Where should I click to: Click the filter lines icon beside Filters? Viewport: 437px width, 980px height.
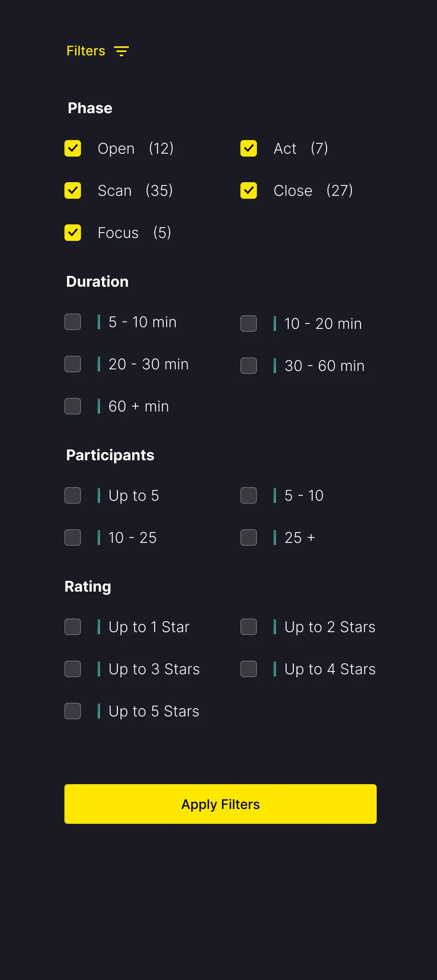pos(121,51)
